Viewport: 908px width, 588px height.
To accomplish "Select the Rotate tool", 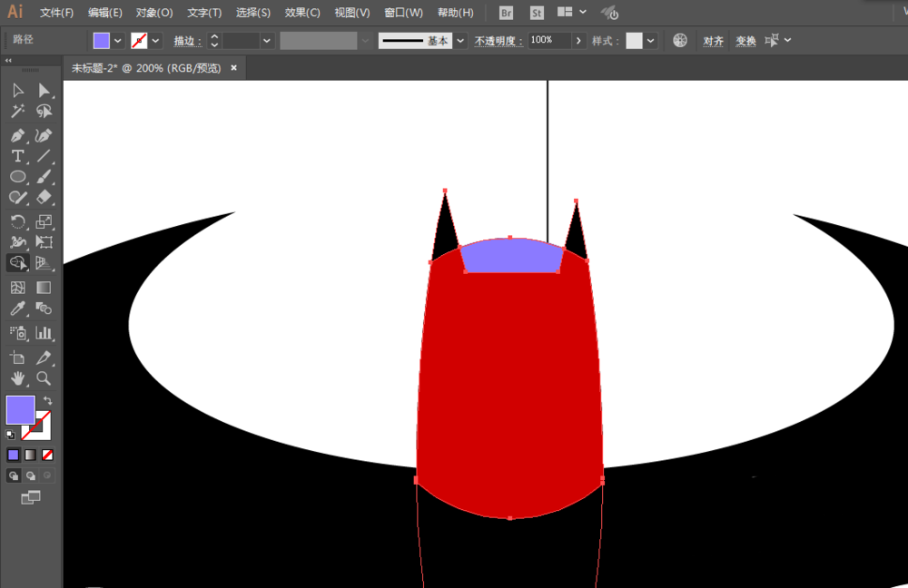I will (18, 221).
